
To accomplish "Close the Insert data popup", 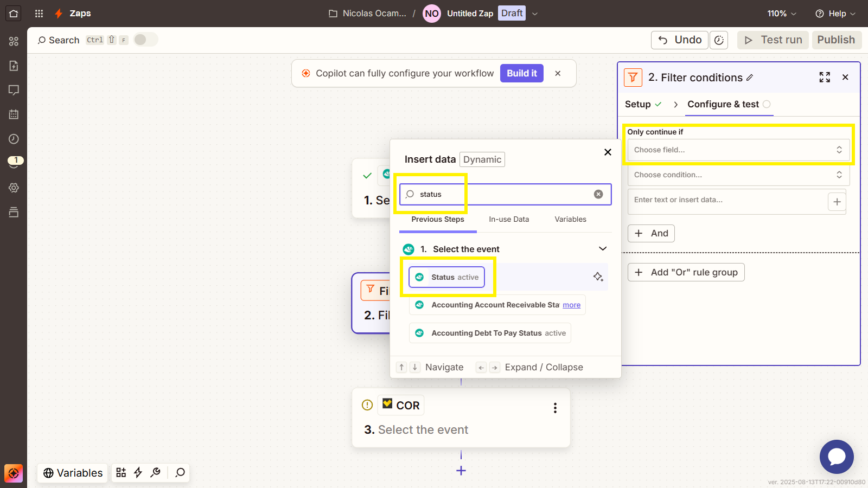I will pyautogui.click(x=608, y=152).
